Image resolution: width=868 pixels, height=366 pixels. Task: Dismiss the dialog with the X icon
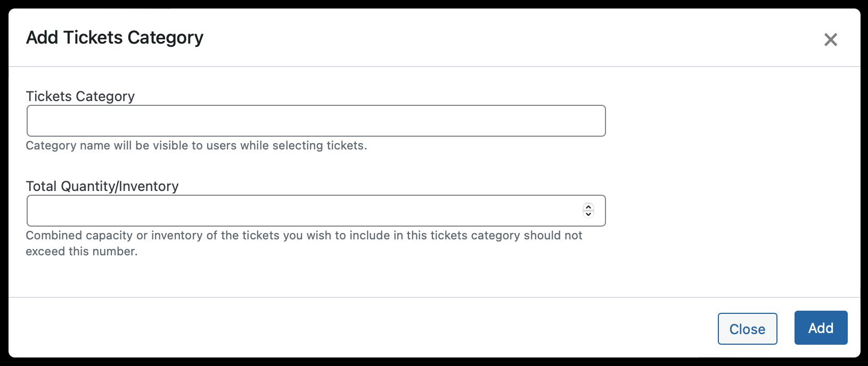click(830, 39)
